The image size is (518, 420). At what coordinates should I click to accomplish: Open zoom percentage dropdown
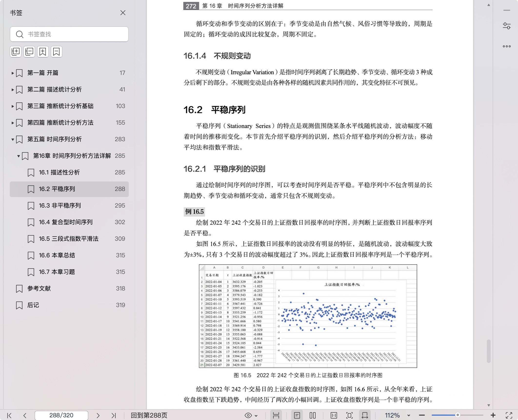click(x=409, y=416)
